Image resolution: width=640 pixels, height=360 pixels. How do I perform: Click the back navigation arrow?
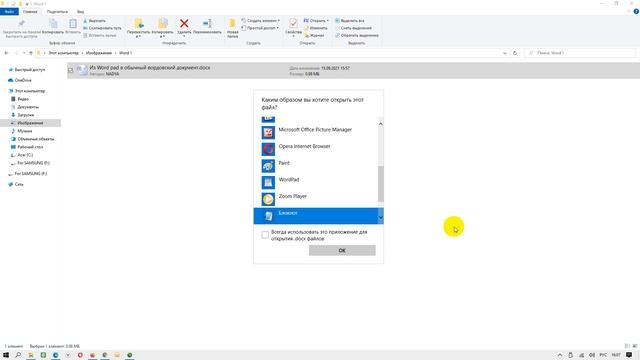(x=6, y=53)
